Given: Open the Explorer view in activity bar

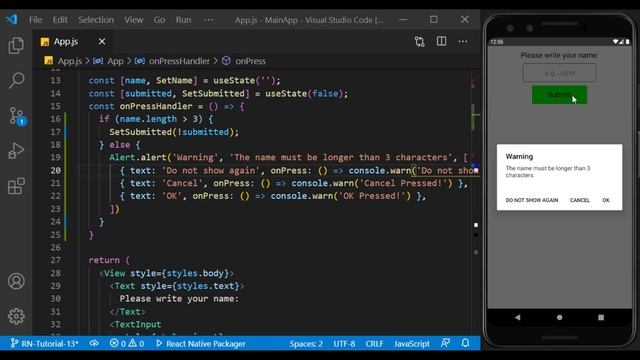Looking at the screenshot, I should click(16, 45).
